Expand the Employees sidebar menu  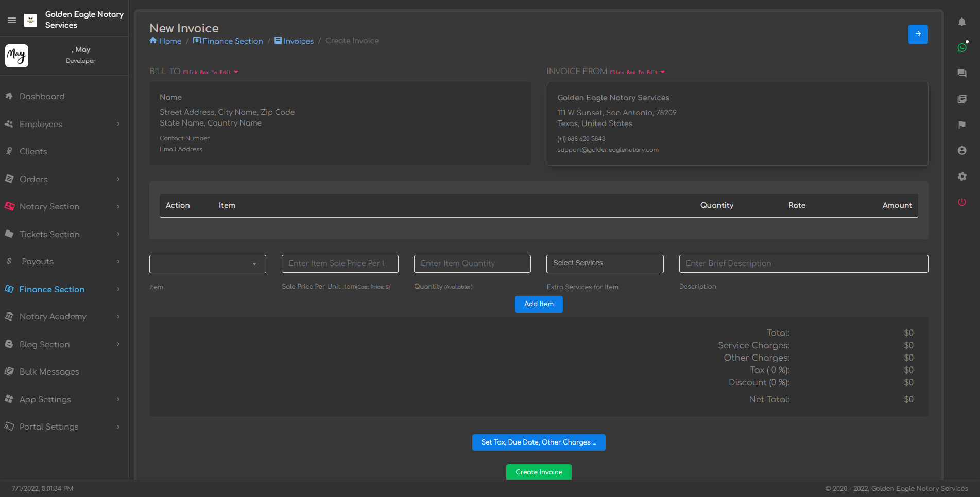click(64, 124)
